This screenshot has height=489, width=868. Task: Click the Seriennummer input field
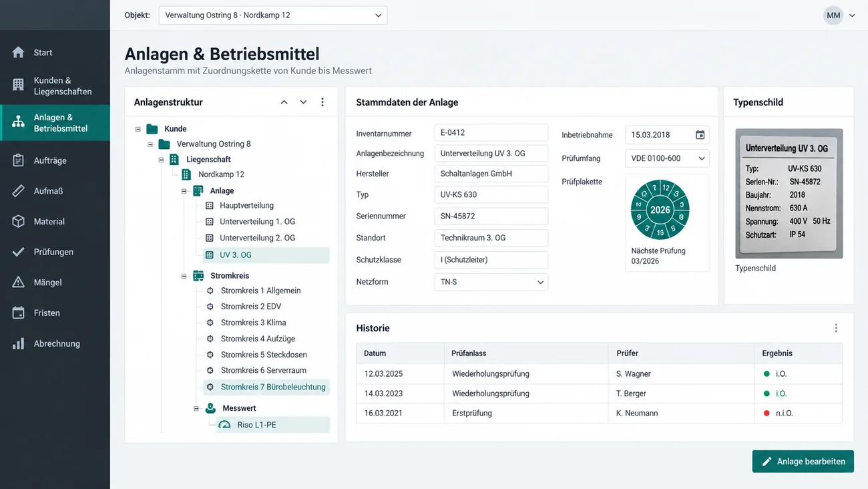pos(491,216)
